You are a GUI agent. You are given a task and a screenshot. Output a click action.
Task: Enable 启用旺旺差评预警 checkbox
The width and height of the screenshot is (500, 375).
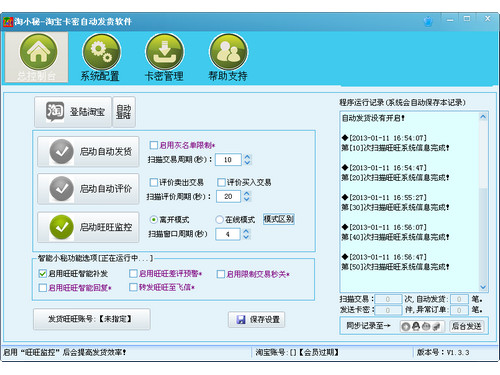point(133,274)
